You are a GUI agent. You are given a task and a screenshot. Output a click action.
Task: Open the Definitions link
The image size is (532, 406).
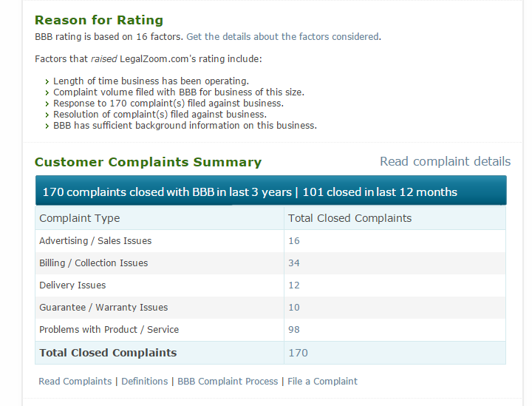[x=145, y=381]
